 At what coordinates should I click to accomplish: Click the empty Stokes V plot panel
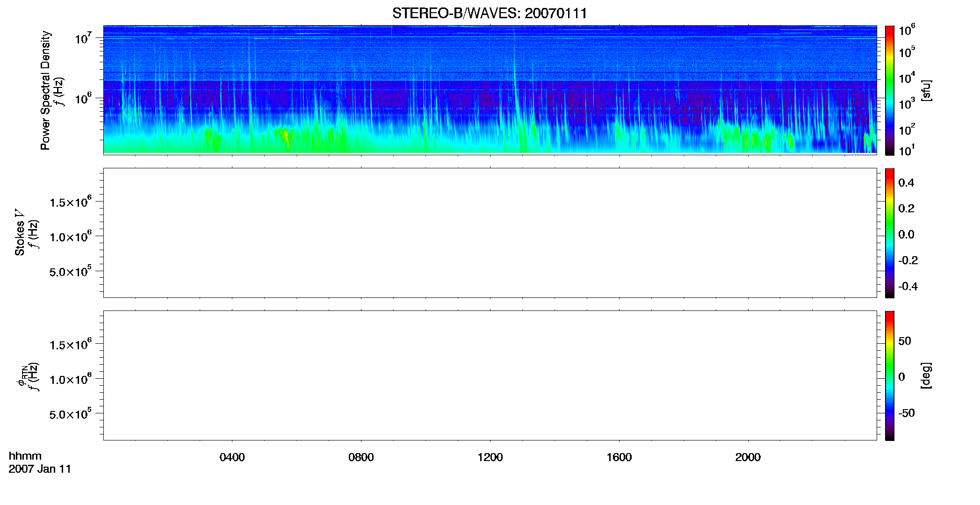[x=490, y=233]
